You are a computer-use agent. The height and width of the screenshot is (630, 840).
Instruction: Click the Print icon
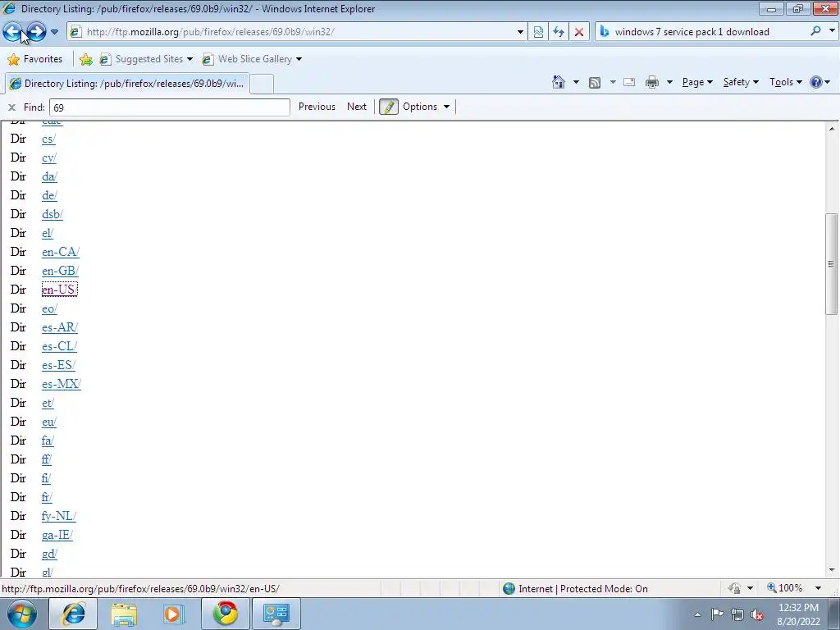point(652,83)
